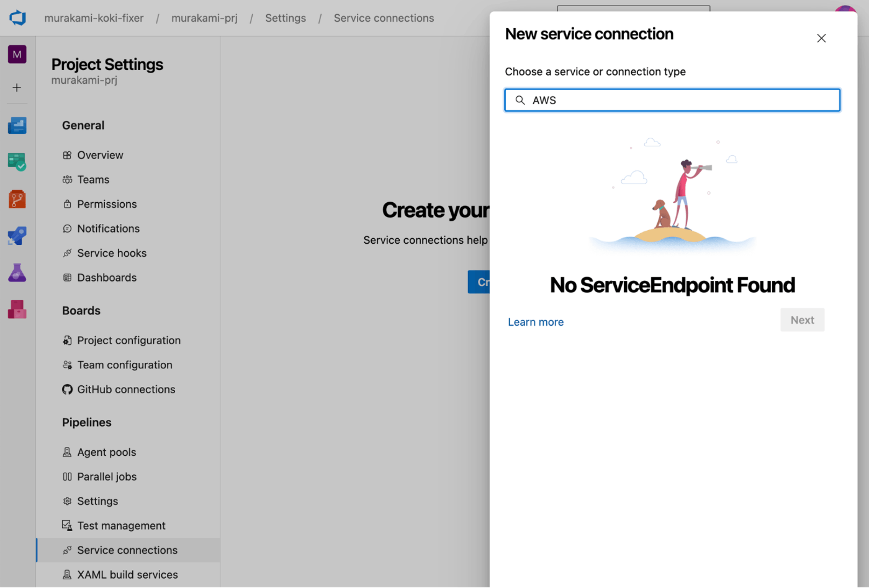Click the plus add-new icon in sidebar
The width and height of the screenshot is (869, 588).
[x=17, y=88]
